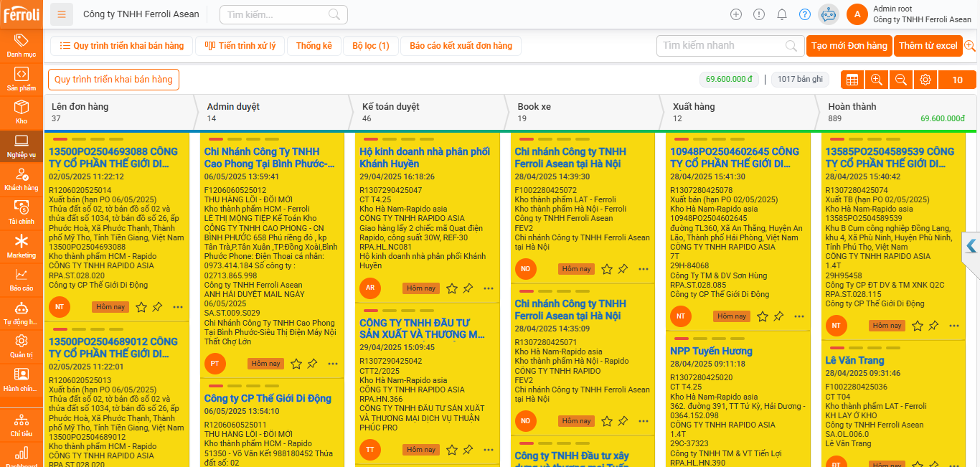Switch to Thống kê tab
Viewport: 980px width, 467px height.
[x=314, y=46]
